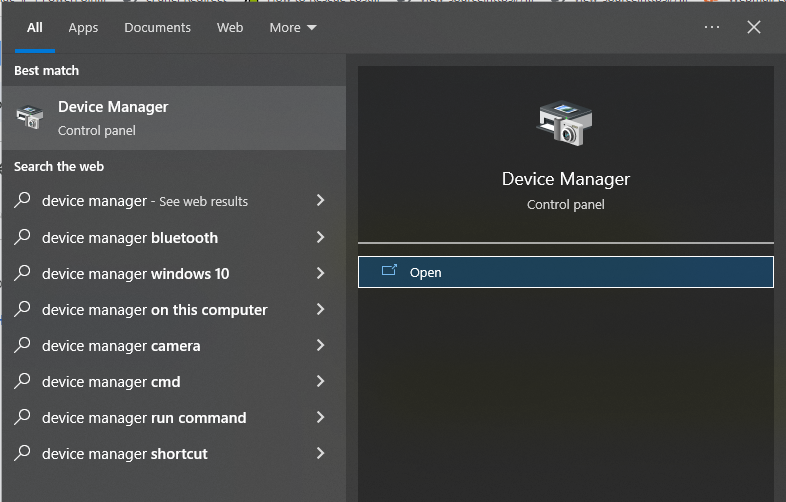Click the large Device Manager icon in preview pane
The width and height of the screenshot is (786, 502).
(565, 123)
